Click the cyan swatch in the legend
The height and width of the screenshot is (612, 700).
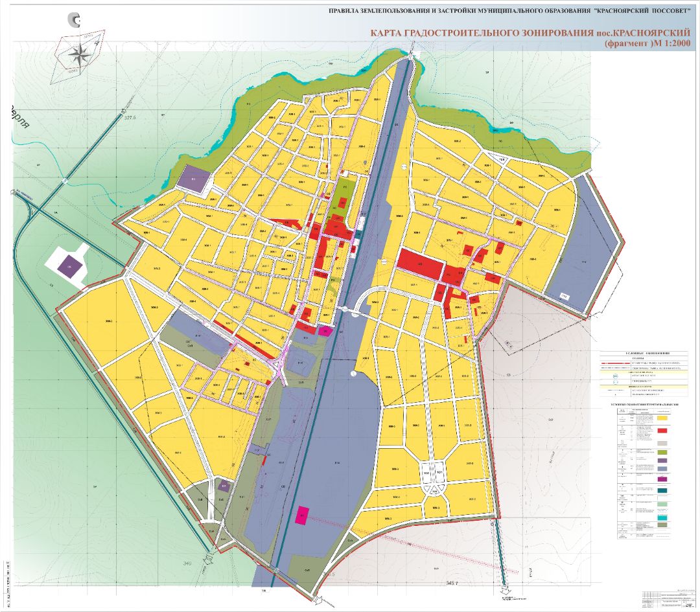click(x=662, y=517)
